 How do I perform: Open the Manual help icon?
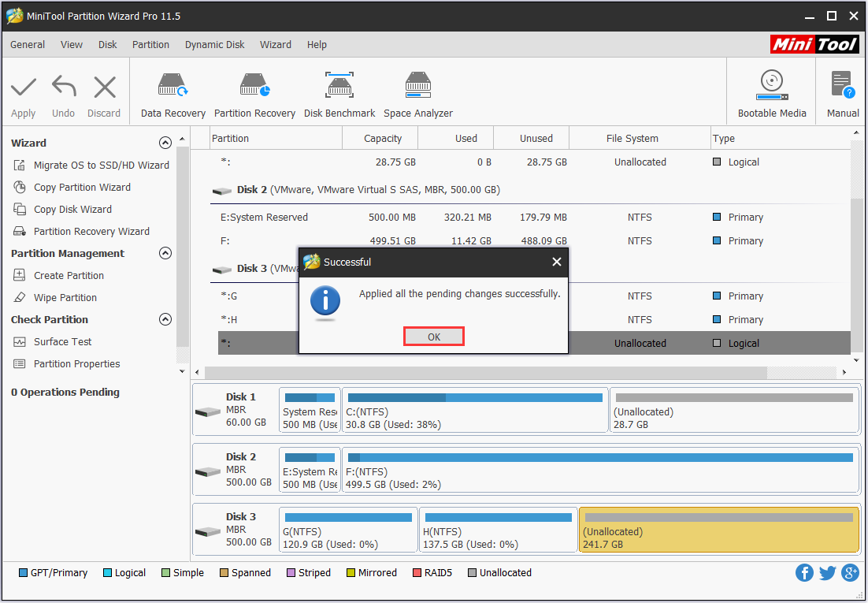click(x=843, y=85)
